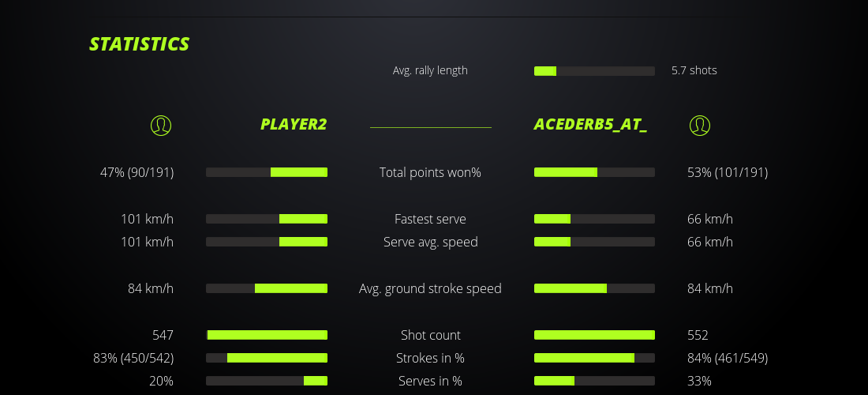Click PLAYER2's profile avatar icon
868x395 pixels.
(x=160, y=125)
